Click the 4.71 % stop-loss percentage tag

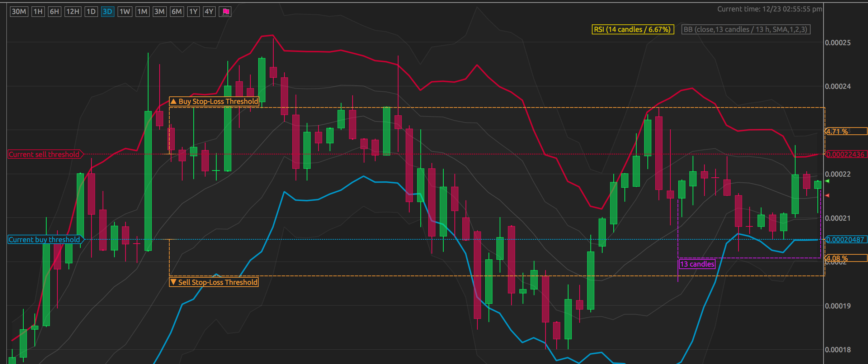point(846,131)
